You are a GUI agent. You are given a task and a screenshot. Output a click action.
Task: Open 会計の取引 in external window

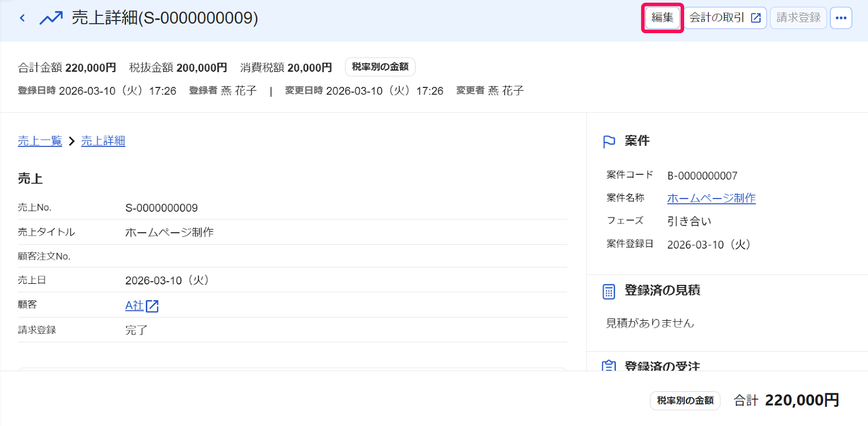[x=725, y=18]
